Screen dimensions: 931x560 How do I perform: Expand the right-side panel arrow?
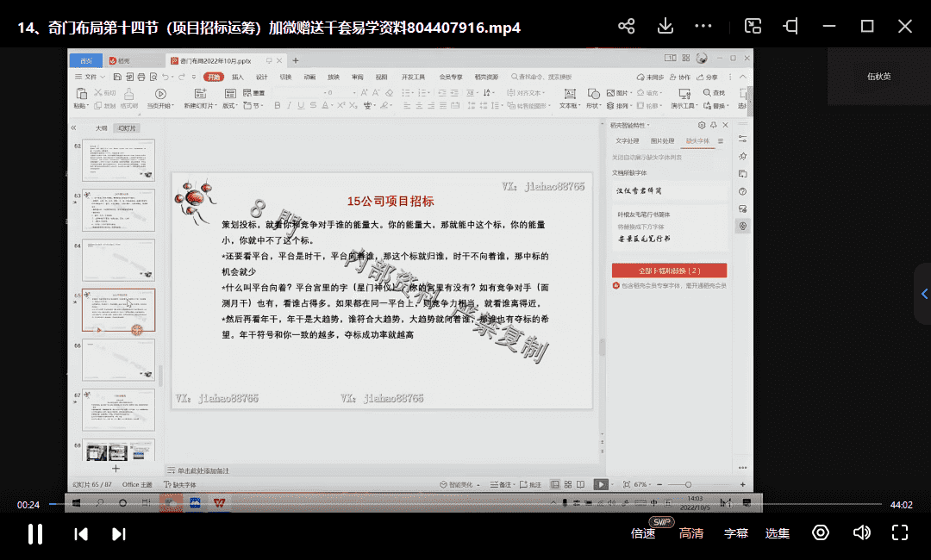tap(924, 294)
